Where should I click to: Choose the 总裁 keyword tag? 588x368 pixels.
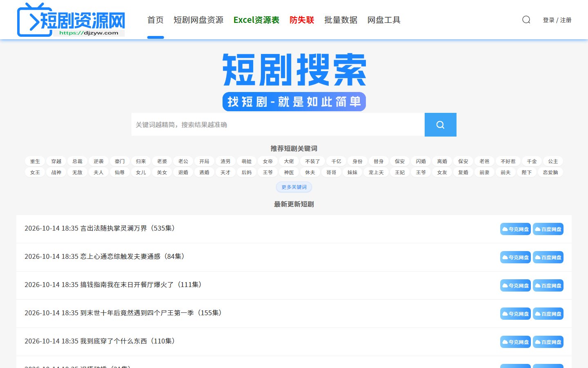click(x=78, y=162)
